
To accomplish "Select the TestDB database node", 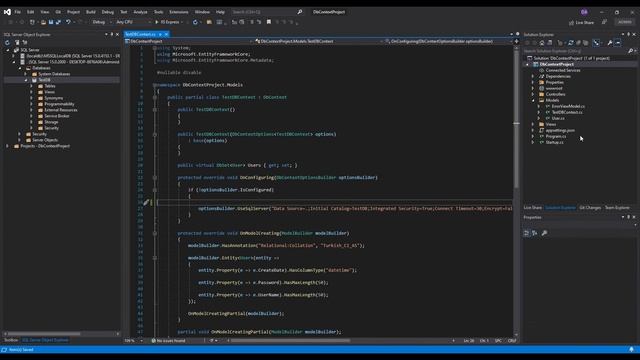I will click(44, 80).
